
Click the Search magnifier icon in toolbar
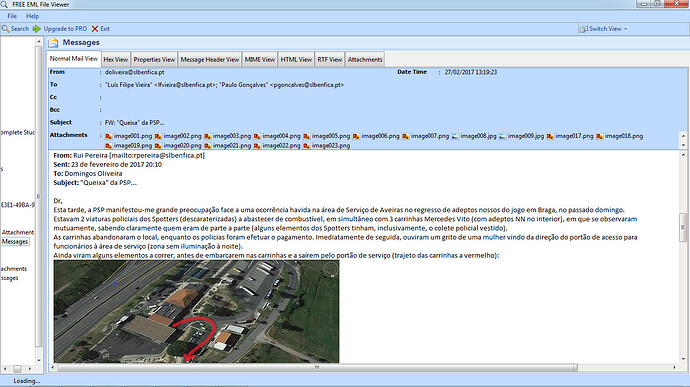[5, 29]
